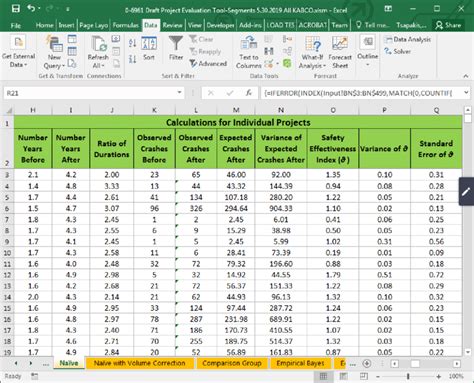Select the Naive sheet tab

coord(69,363)
